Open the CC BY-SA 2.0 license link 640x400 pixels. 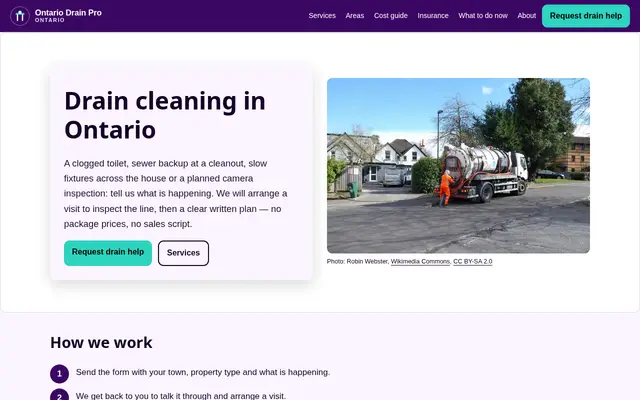point(473,261)
